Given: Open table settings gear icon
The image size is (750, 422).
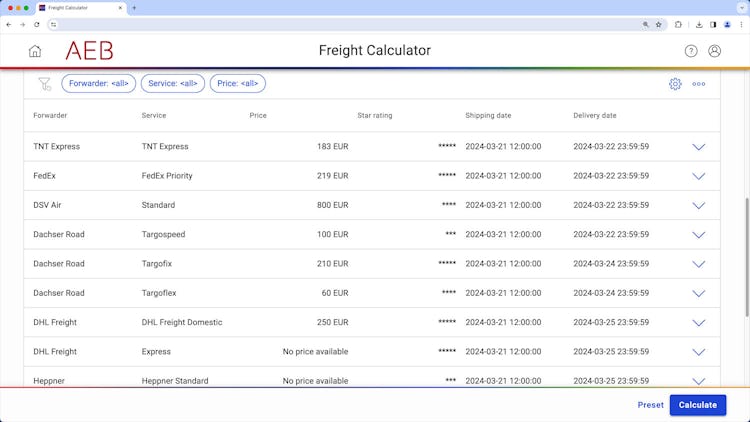Looking at the screenshot, I should (675, 84).
